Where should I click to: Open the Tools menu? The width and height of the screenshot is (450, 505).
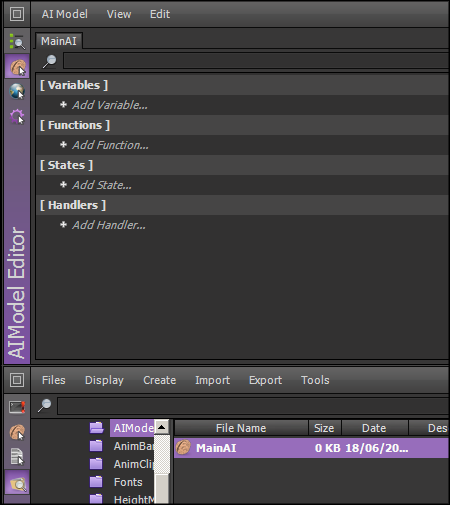tap(315, 380)
